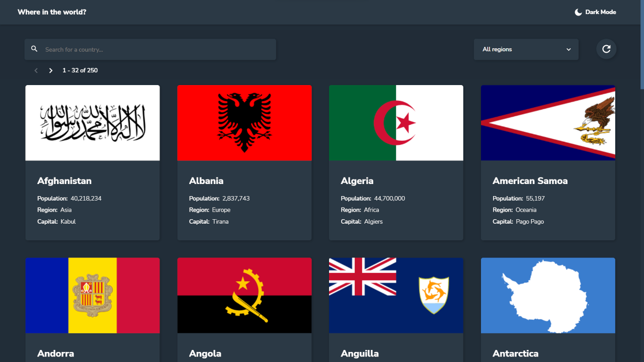644x362 pixels.
Task: Click the Antarctica country name
Action: pyautogui.click(x=516, y=353)
